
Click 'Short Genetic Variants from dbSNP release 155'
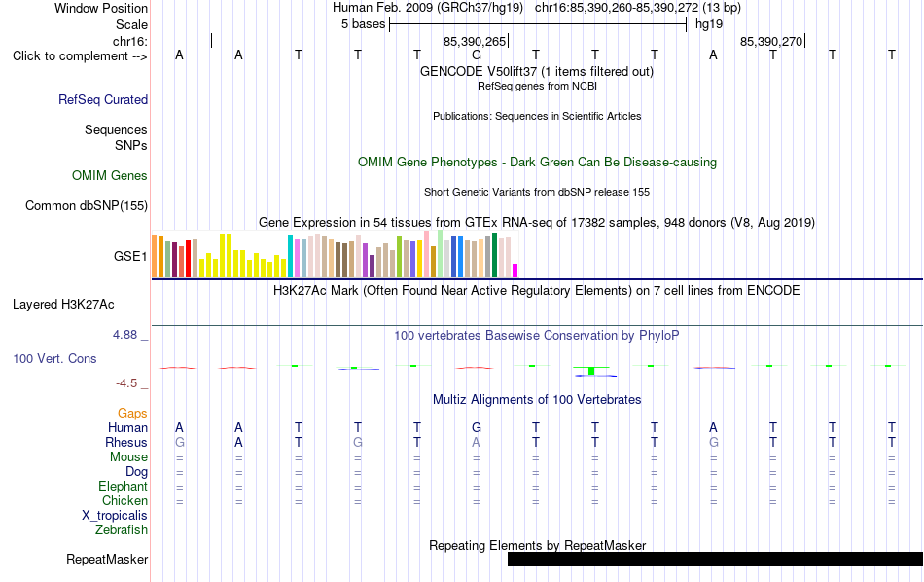pos(537,193)
